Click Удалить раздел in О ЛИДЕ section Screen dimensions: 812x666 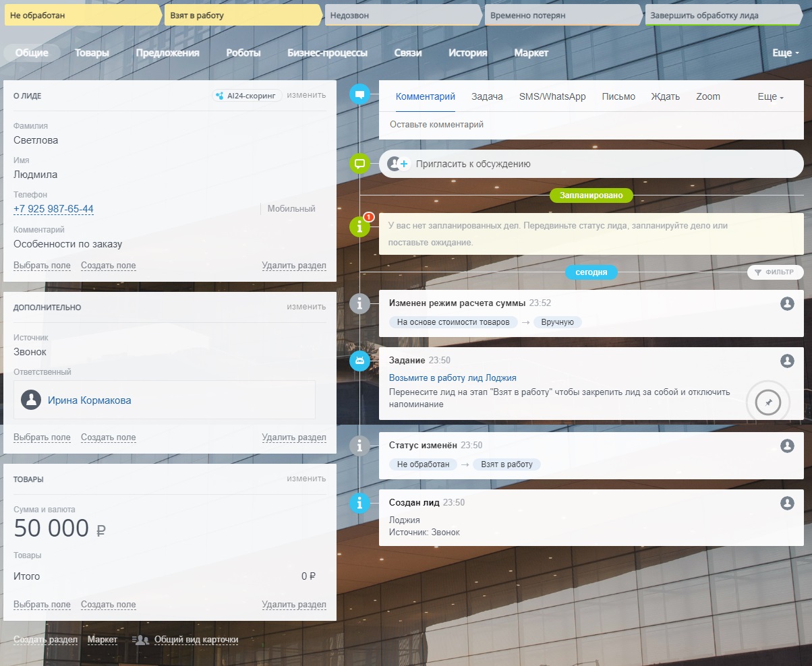pos(294,266)
